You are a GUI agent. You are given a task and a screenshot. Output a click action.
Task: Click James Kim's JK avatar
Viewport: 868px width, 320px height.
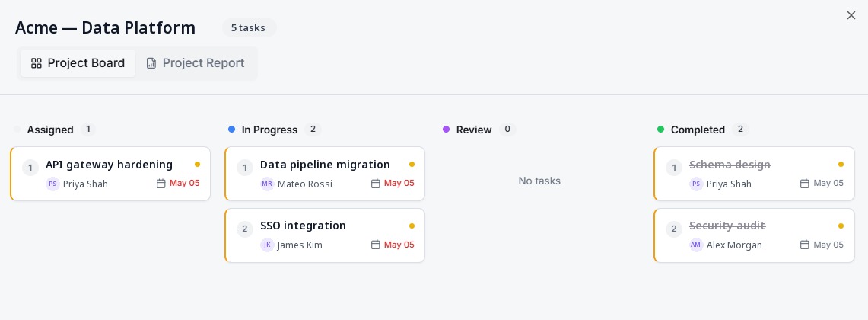click(x=267, y=245)
